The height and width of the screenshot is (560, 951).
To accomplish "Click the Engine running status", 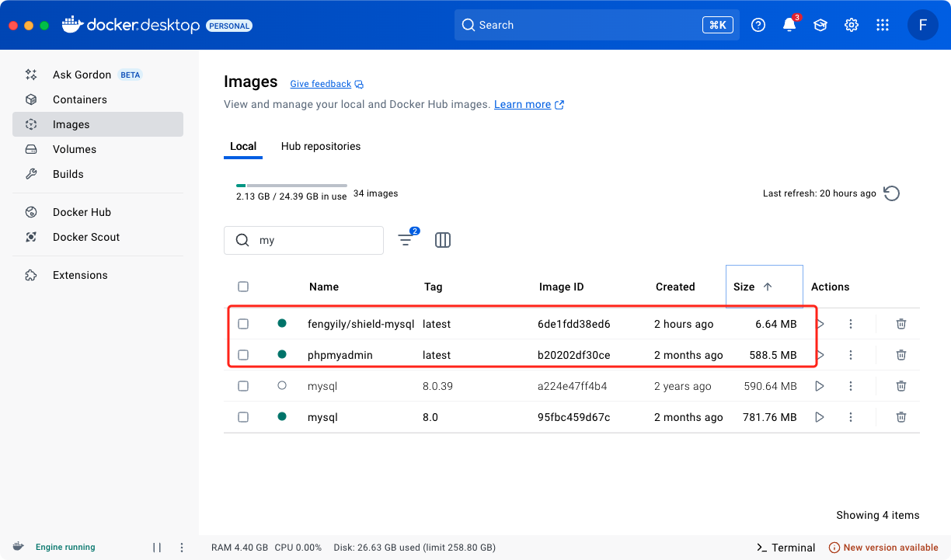I will [x=65, y=547].
